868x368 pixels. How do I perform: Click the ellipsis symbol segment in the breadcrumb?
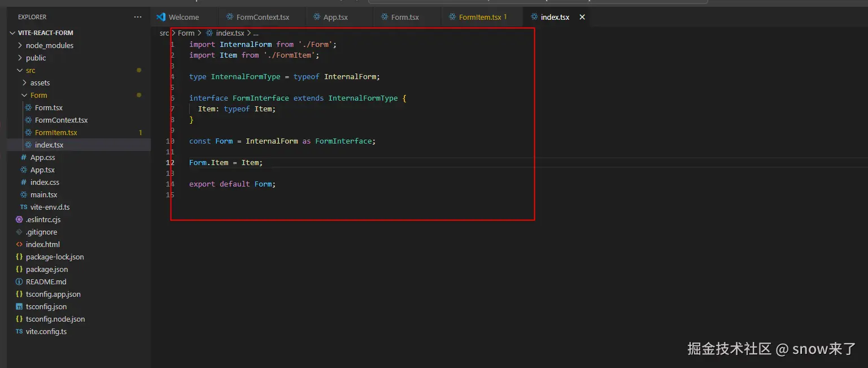pos(256,33)
